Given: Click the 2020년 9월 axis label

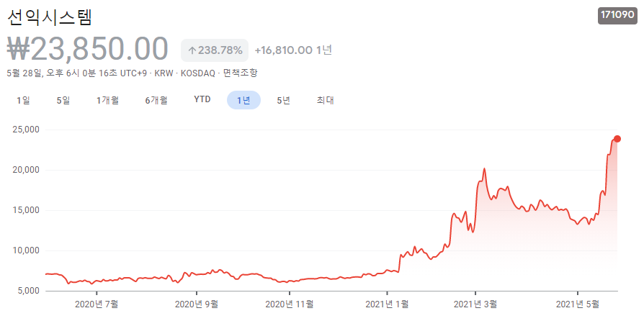Looking at the screenshot, I should (197, 304).
